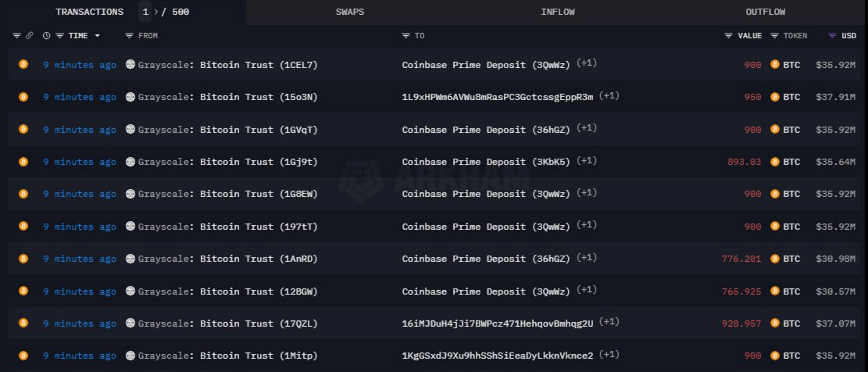This screenshot has height=372, width=868.
Task: Click the 9 minutes ago link in 1Mitp row
Action: click(x=80, y=356)
